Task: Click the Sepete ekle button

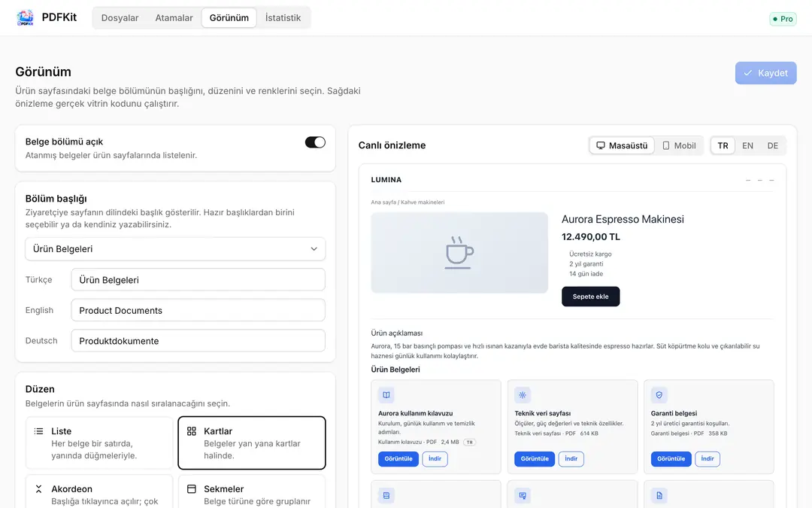Action: coord(590,297)
